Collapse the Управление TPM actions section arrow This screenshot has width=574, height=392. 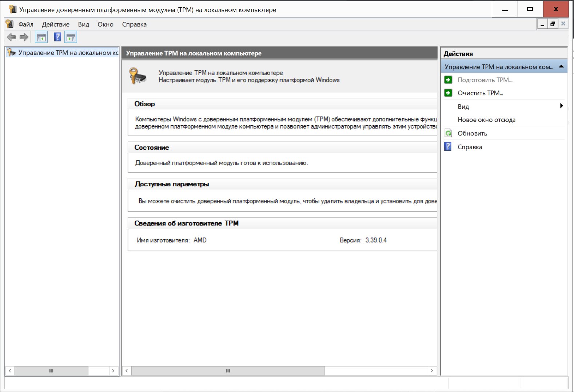(561, 66)
